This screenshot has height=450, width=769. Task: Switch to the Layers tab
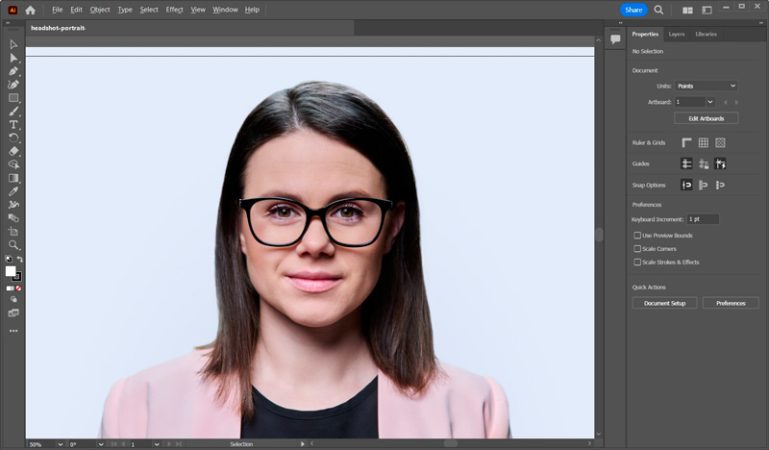click(x=677, y=34)
